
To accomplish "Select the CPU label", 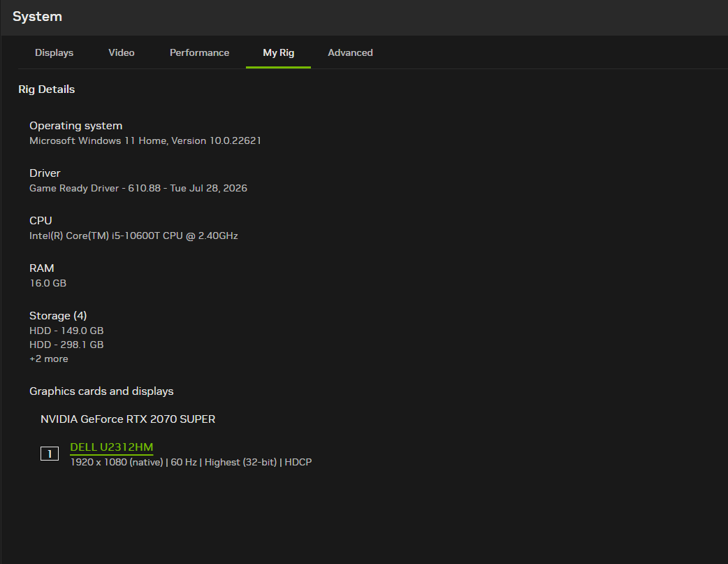I will click(41, 221).
